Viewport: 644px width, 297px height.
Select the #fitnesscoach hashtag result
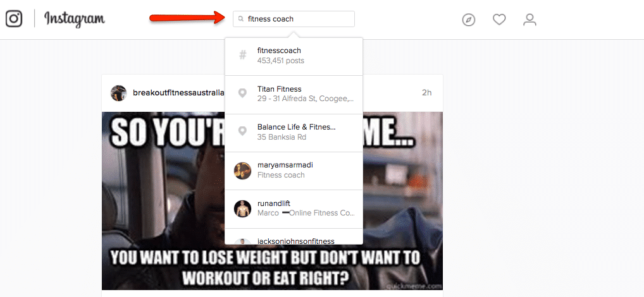(294, 56)
